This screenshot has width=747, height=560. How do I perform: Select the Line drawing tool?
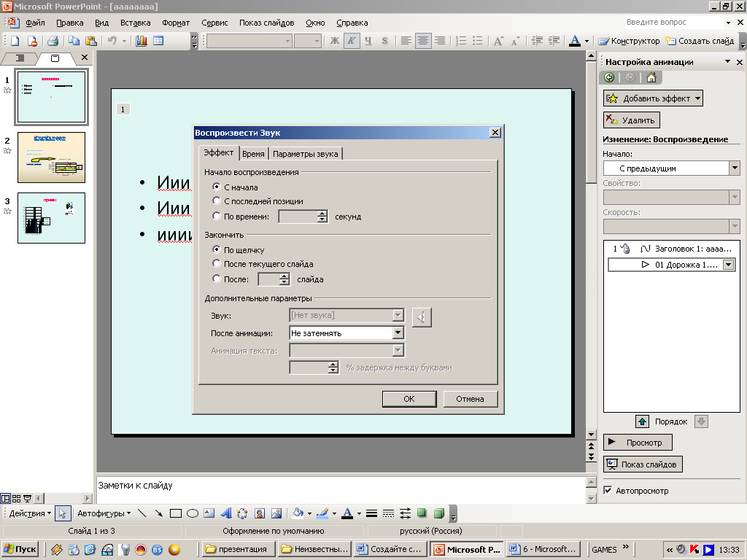pyautogui.click(x=142, y=513)
